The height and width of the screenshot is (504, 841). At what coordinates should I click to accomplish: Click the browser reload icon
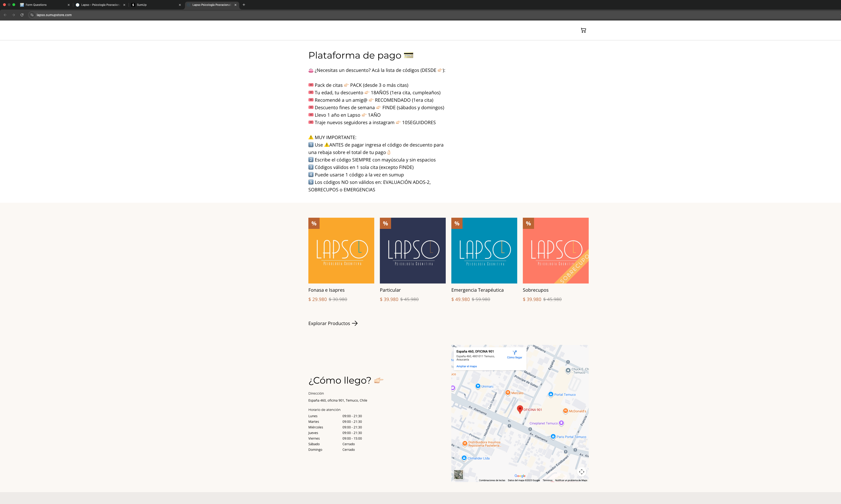22,15
